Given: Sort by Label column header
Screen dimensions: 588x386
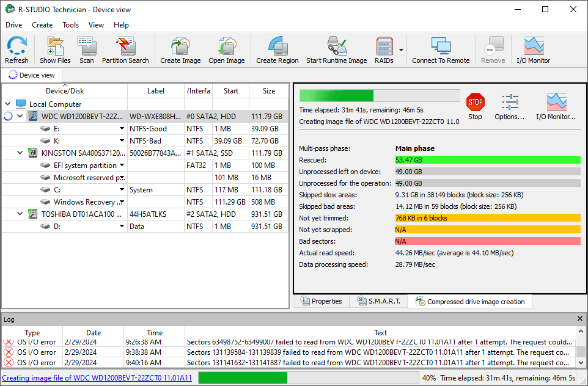Looking at the screenshot, I should coord(156,90).
